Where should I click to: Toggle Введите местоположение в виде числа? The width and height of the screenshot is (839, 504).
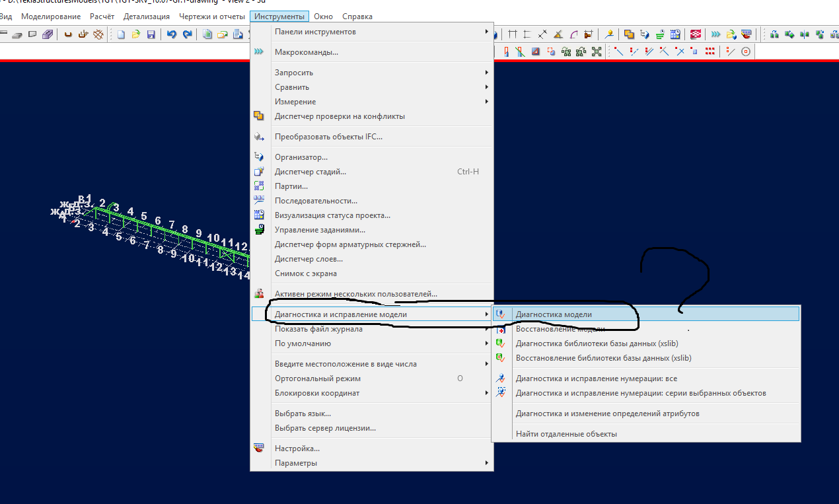346,364
